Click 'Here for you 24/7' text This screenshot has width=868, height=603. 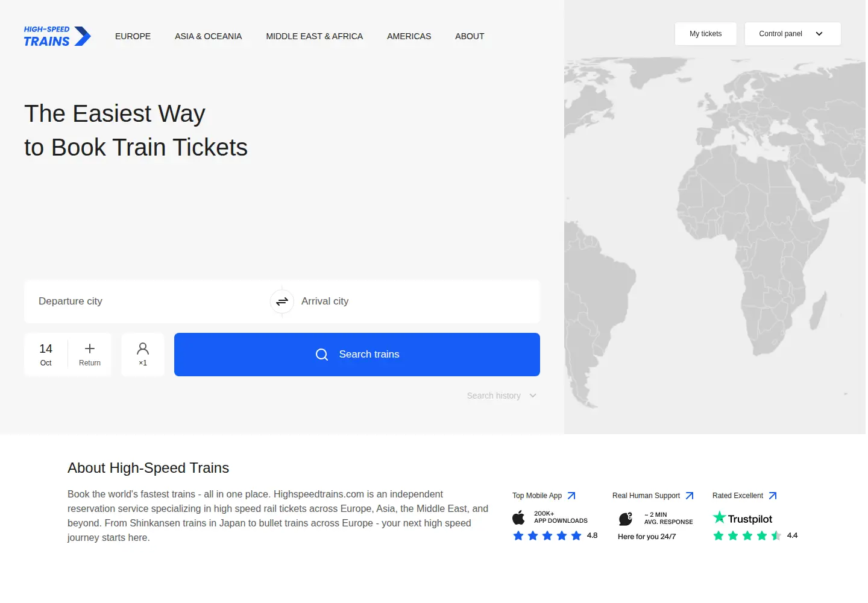point(647,537)
